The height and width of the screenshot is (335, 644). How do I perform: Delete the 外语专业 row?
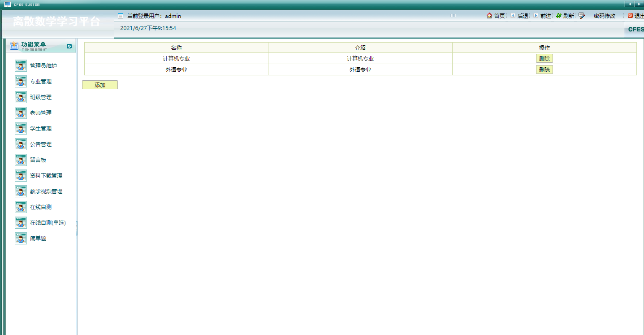click(545, 70)
